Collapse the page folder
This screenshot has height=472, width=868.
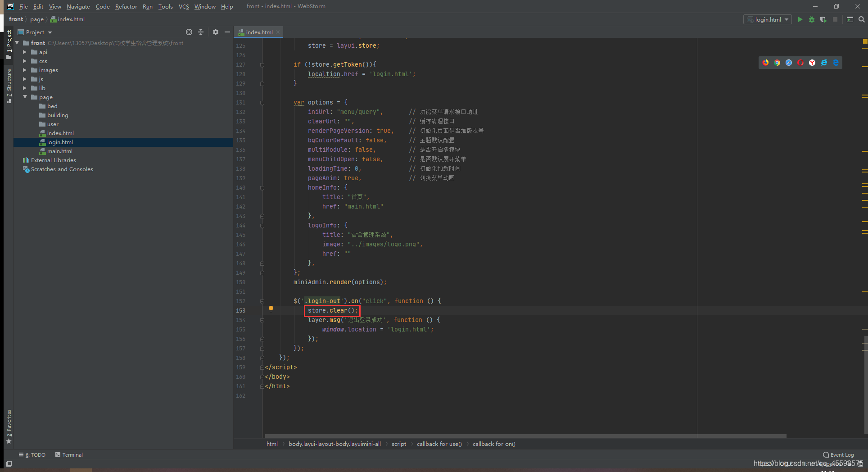pyautogui.click(x=25, y=97)
